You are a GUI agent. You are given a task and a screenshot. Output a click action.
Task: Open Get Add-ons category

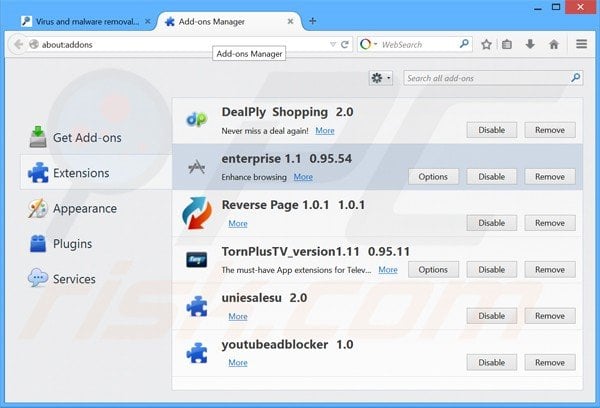pos(96,137)
